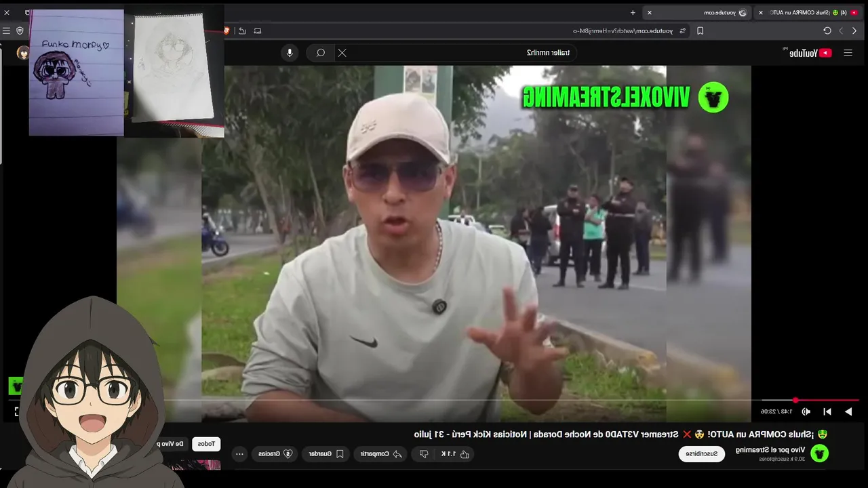Send thanks with Gracias button

point(275,453)
